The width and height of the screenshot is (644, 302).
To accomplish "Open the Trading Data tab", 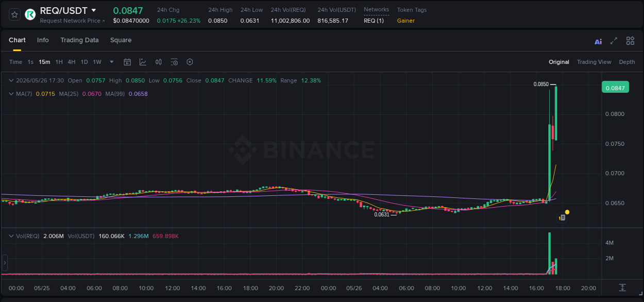I will click(x=79, y=40).
